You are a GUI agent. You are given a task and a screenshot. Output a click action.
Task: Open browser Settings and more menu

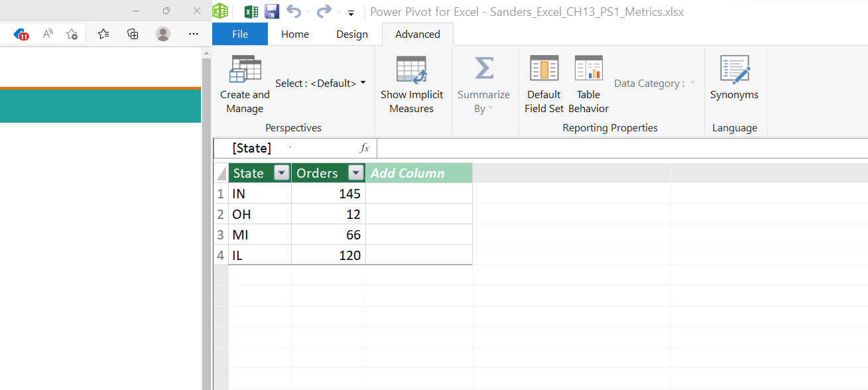(193, 34)
